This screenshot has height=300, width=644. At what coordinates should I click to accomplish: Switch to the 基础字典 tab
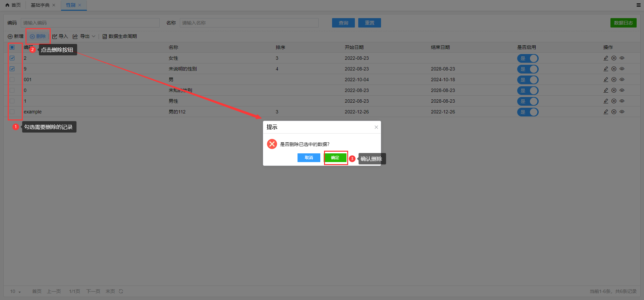click(40, 5)
